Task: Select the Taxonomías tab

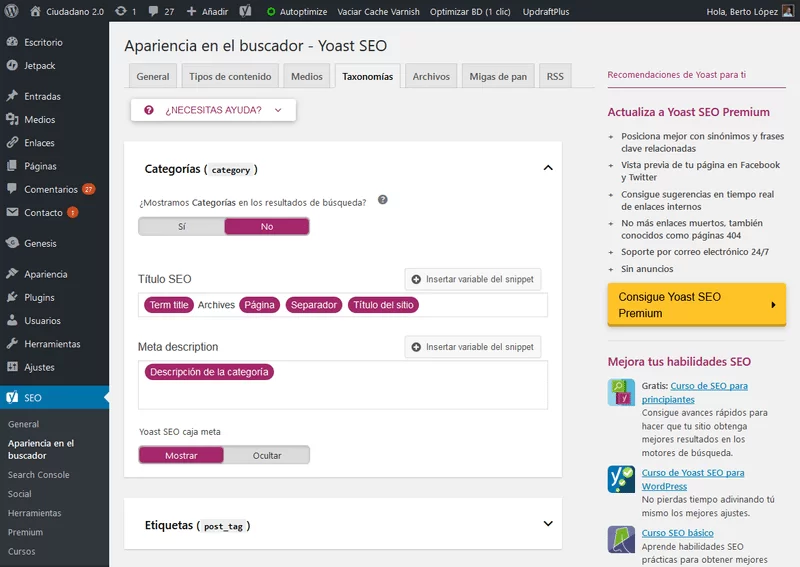Action: pyautogui.click(x=367, y=76)
